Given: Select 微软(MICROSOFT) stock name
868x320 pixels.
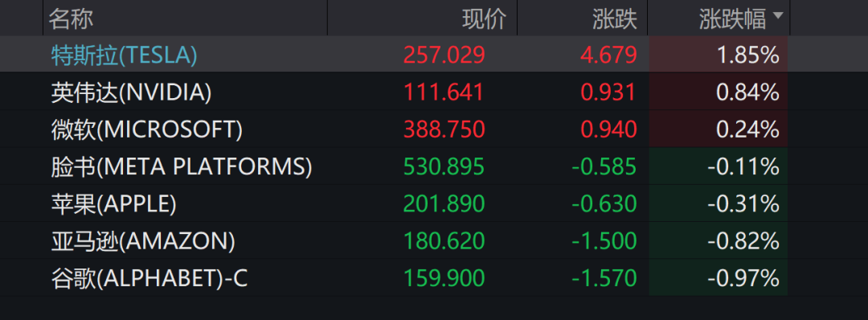Looking at the screenshot, I should pos(147,129).
